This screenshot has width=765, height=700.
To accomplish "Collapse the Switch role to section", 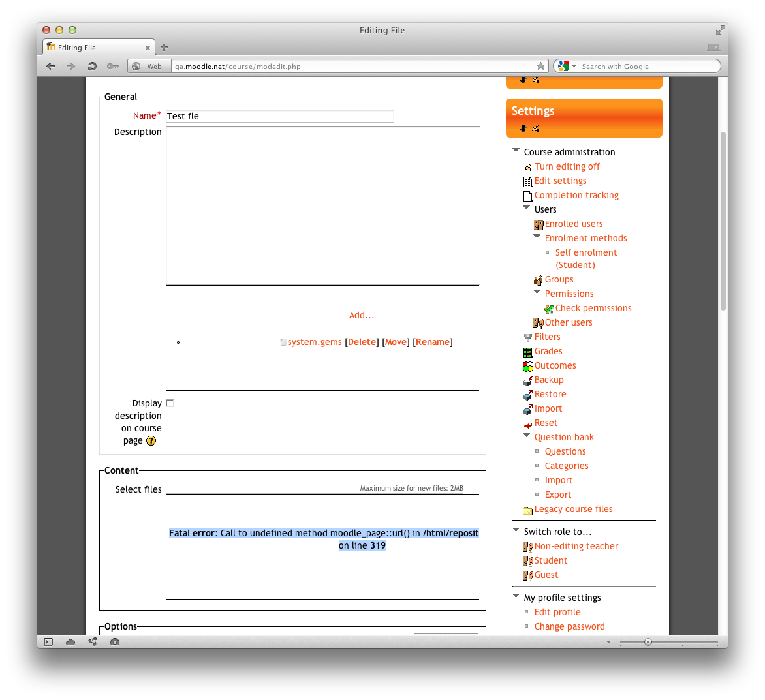I will (x=516, y=530).
